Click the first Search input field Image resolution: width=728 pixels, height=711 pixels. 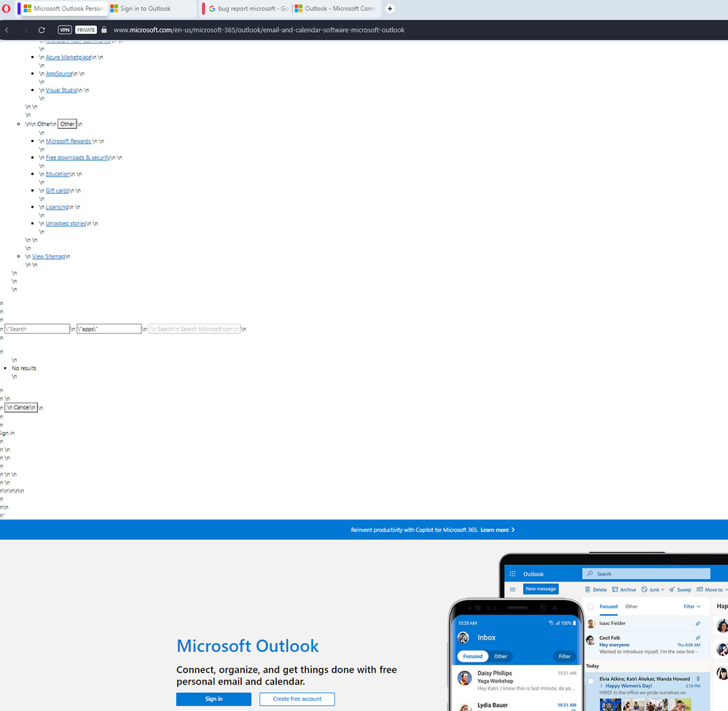pos(37,329)
